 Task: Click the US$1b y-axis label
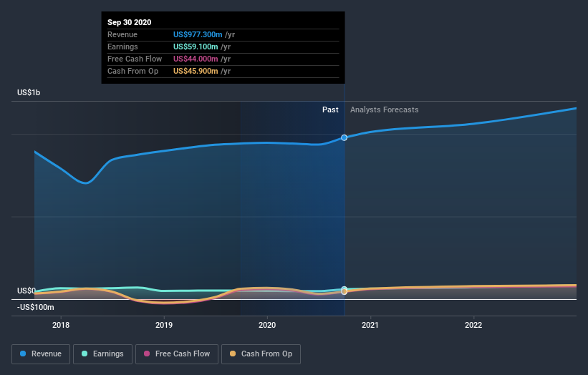click(x=29, y=92)
